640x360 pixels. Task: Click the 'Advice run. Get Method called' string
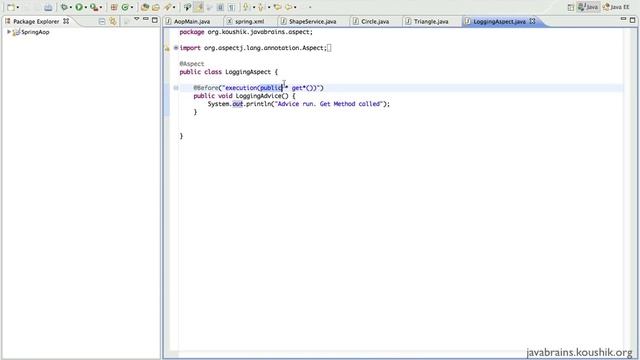(x=329, y=104)
